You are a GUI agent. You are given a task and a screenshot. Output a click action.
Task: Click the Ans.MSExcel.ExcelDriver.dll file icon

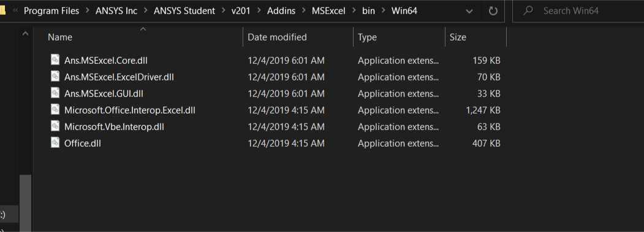(55, 77)
